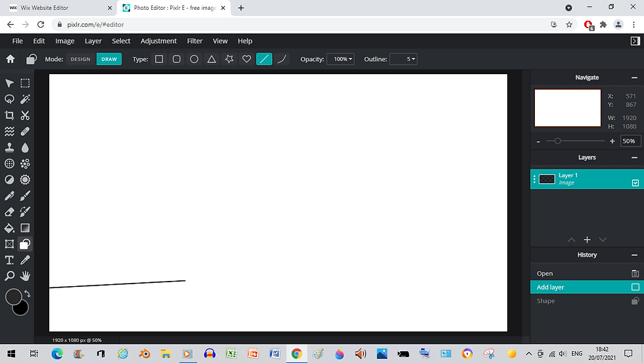Image resolution: width=644 pixels, height=363 pixels.
Task: Select the Paint Bucket fill tool
Action: click(x=9, y=228)
